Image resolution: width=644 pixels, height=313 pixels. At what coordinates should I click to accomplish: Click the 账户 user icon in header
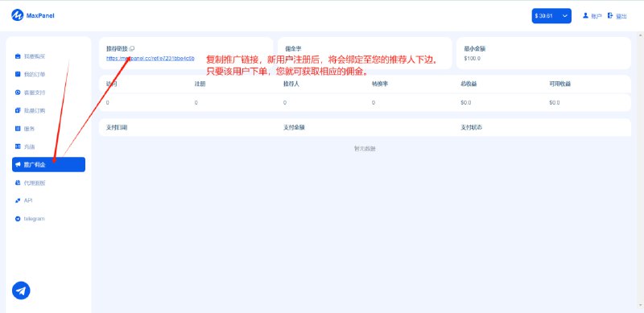coord(586,15)
